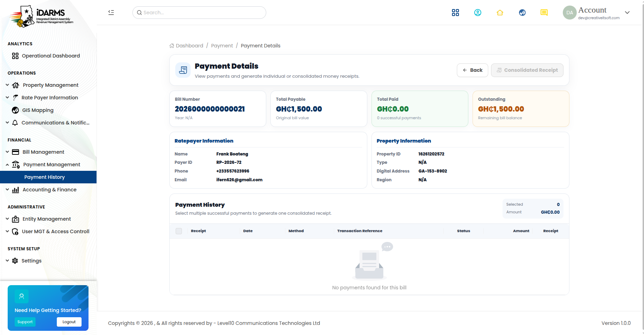This screenshot has height=335, width=644.
Task: Click the digital address GA-153-8902
Action: (433, 171)
